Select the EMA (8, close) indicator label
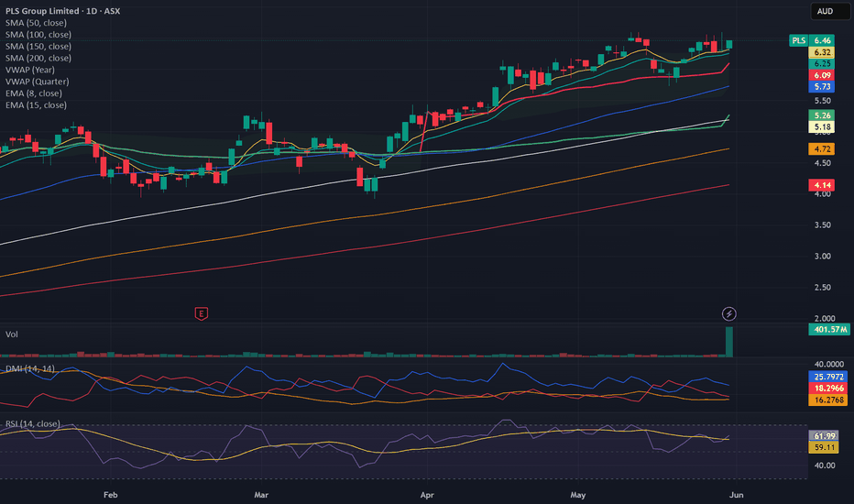The image size is (854, 504). pyautogui.click(x=34, y=93)
